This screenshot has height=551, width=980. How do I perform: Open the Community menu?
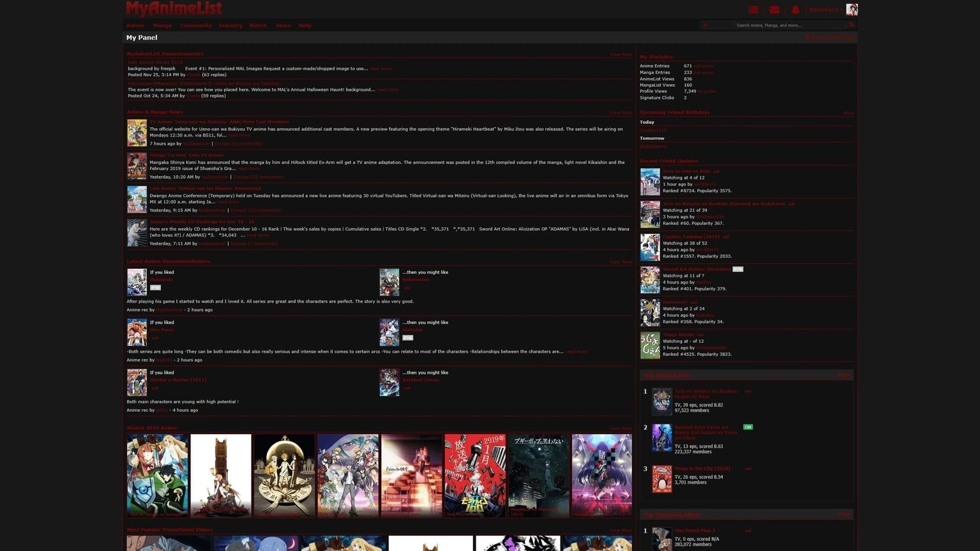coord(196,26)
